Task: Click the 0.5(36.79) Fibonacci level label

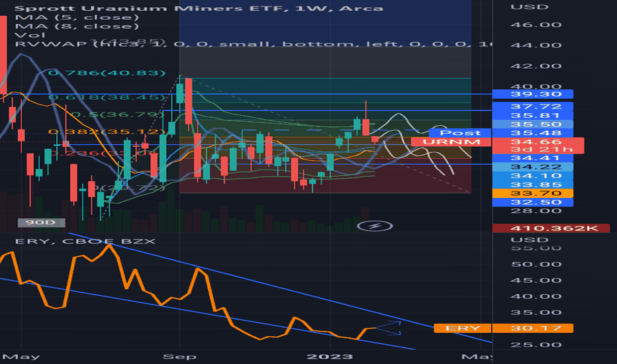Action: (117, 115)
